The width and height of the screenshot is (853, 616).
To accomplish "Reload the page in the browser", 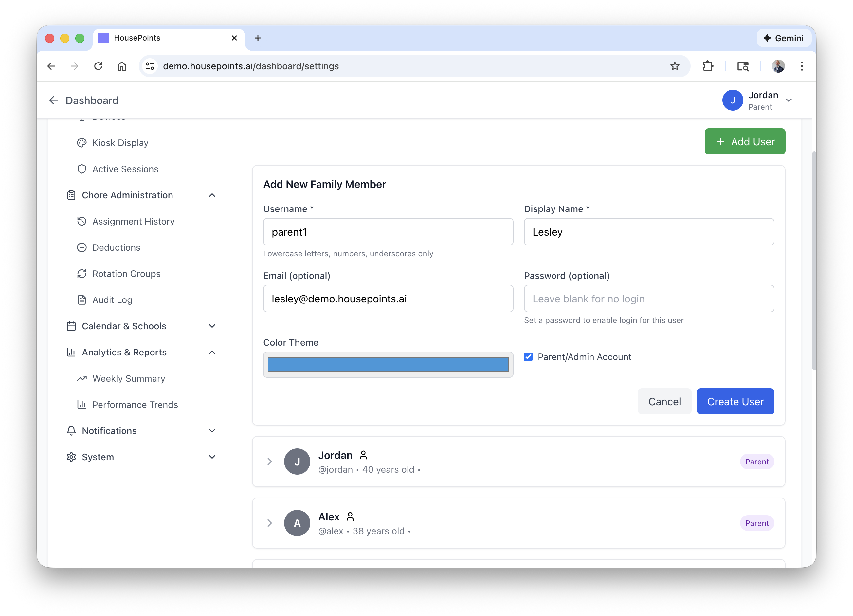I will point(98,66).
